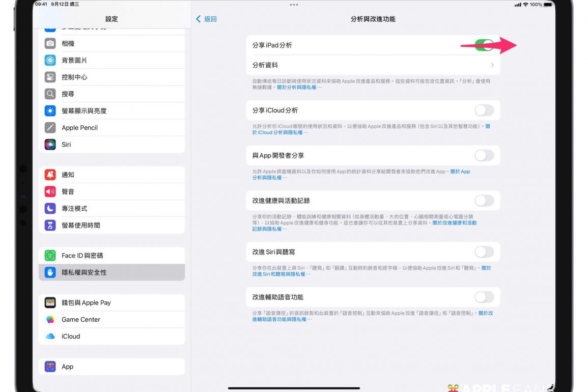Screen dimensions: 588x392
Task: Tap the three-dot multitasking control at top
Action: tap(294, 5)
